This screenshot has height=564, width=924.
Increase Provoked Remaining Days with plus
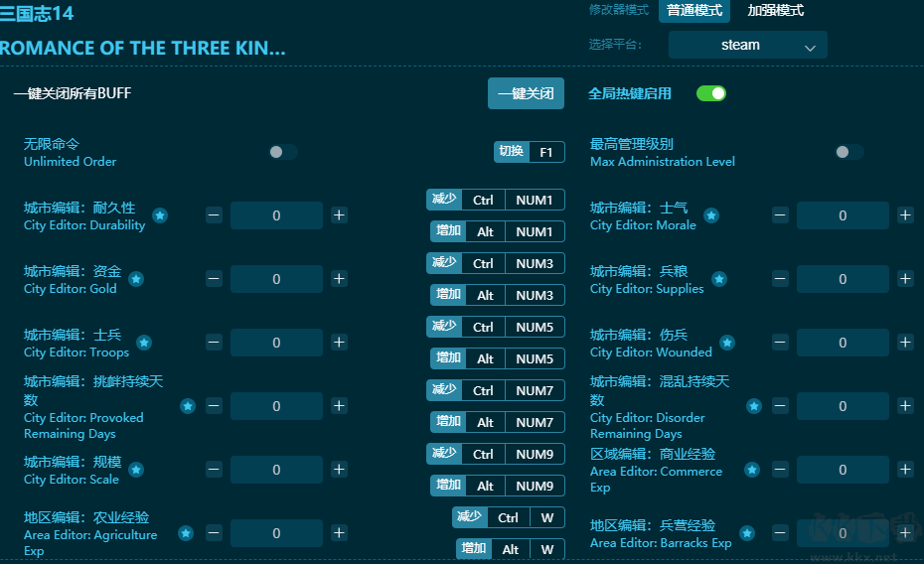tap(339, 406)
